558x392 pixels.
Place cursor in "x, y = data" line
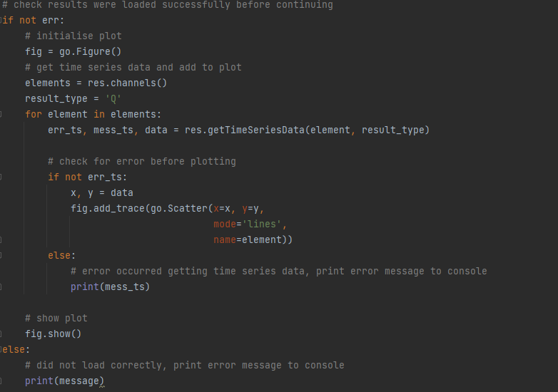click(x=102, y=192)
